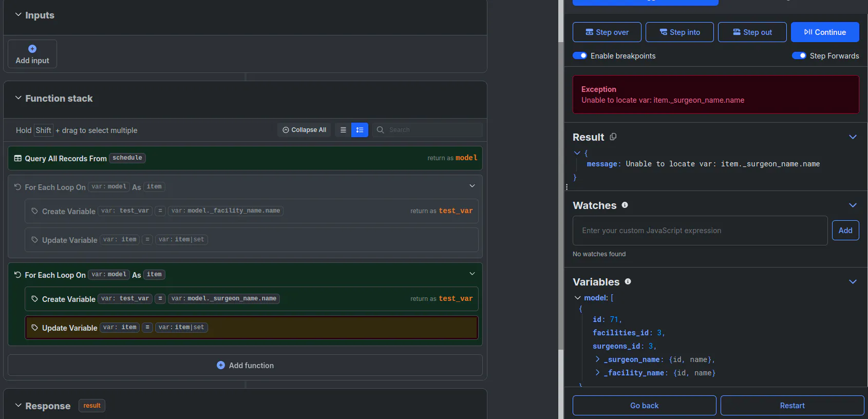Collapse the result JSON object
Image resolution: width=868 pixels, height=419 pixels.
click(x=577, y=153)
